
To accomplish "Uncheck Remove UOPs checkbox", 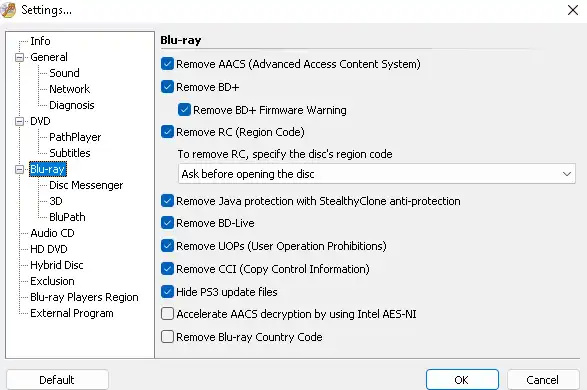I will (167, 246).
